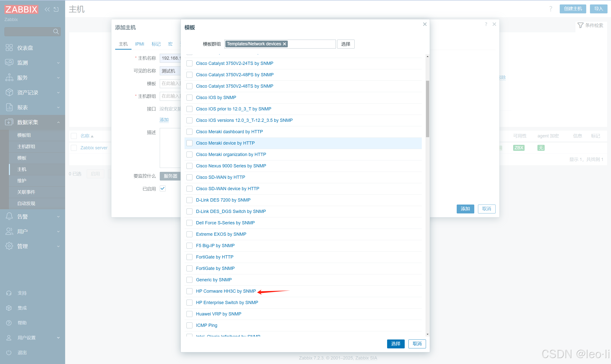The width and height of the screenshot is (611, 364).
Task: Click the 告警 bell icon
Action: point(9,216)
